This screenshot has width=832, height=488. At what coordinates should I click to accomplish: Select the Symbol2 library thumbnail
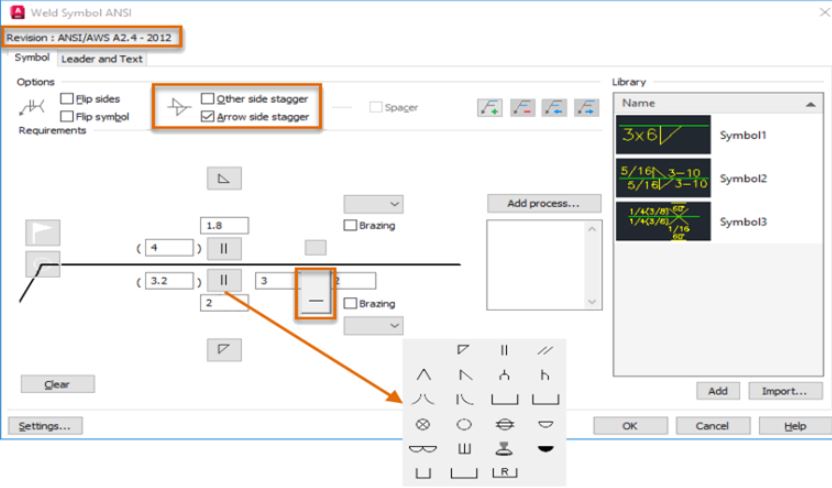(663, 178)
